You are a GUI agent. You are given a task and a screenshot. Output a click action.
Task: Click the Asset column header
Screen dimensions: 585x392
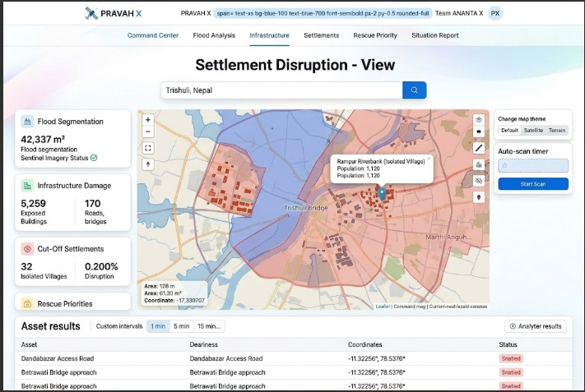[29, 344]
